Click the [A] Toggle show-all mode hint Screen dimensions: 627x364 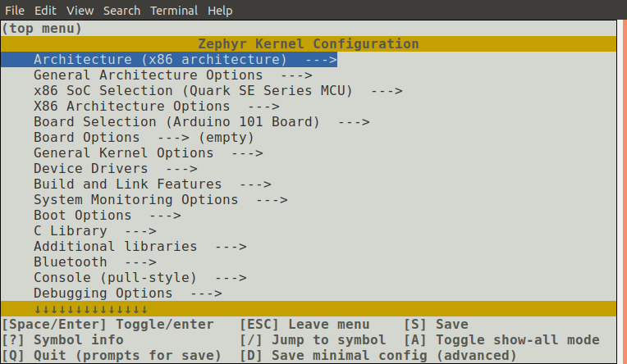coord(501,340)
